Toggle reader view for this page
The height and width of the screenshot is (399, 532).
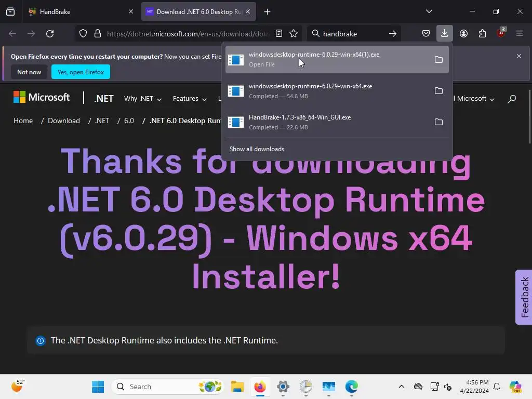tap(279, 34)
